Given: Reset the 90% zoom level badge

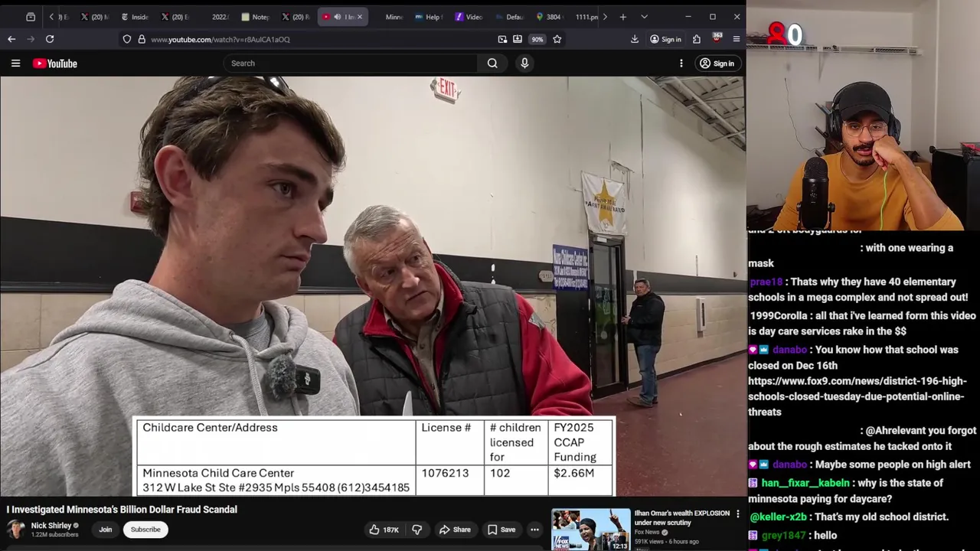Looking at the screenshot, I should 537,39.
